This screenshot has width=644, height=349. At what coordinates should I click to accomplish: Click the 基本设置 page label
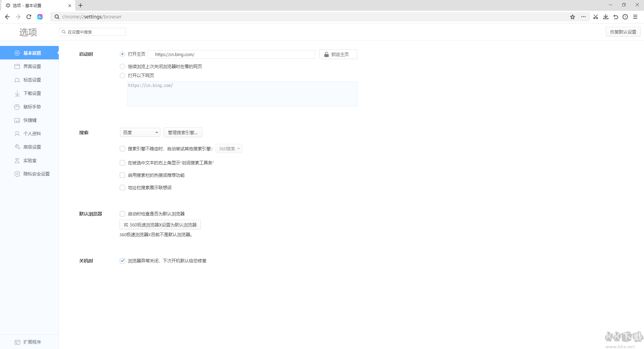click(32, 53)
